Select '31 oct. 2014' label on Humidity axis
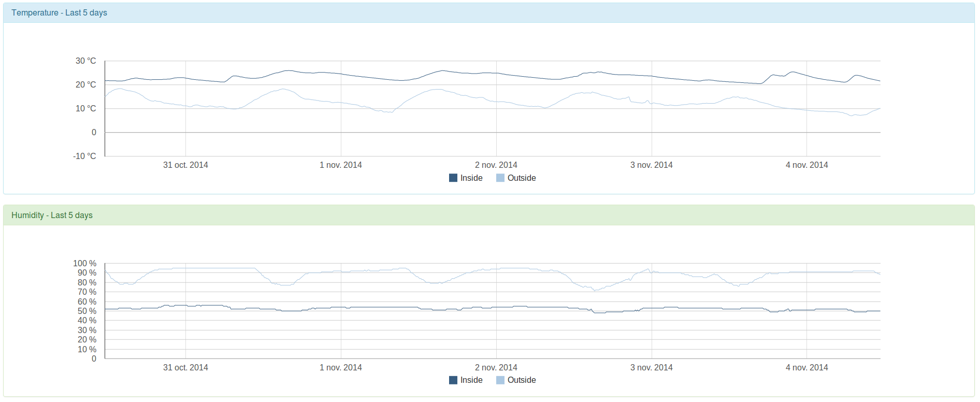980x402 pixels. click(185, 367)
